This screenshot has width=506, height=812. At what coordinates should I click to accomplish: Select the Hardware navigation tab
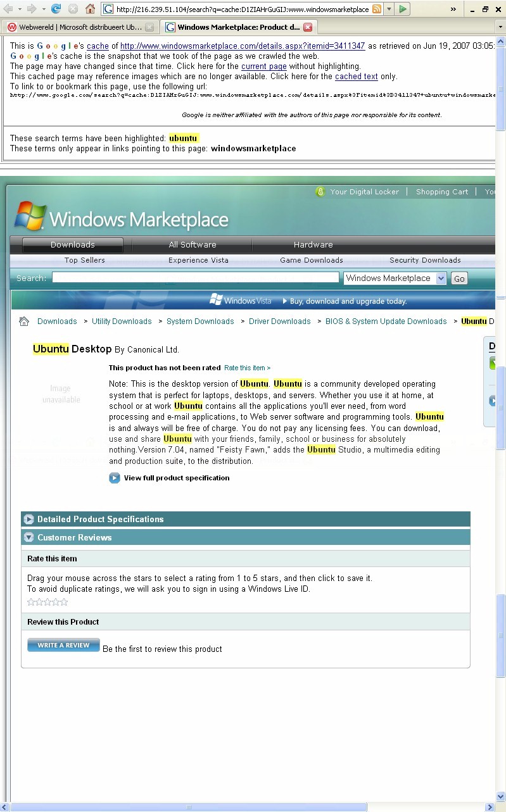pyautogui.click(x=313, y=245)
